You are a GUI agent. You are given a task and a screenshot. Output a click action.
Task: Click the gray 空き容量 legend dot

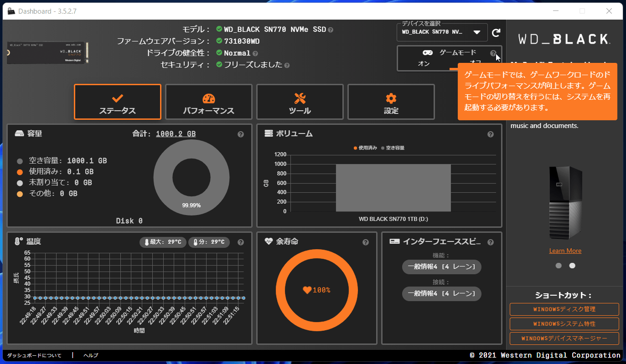[20, 161]
